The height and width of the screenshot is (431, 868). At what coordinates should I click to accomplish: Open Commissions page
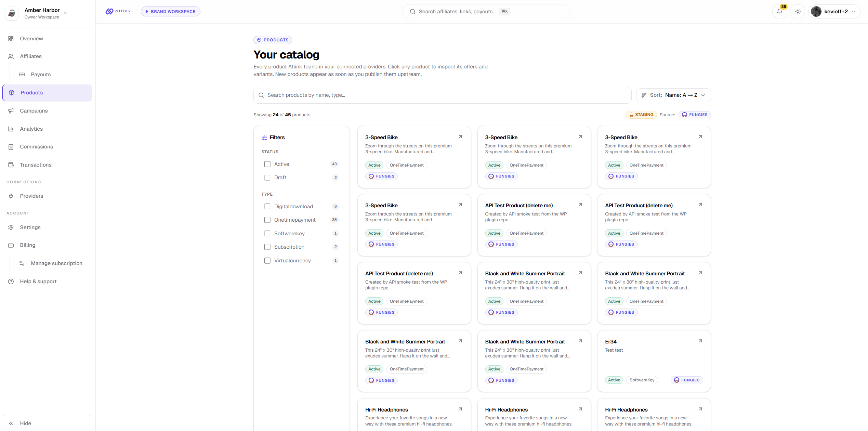click(47, 147)
